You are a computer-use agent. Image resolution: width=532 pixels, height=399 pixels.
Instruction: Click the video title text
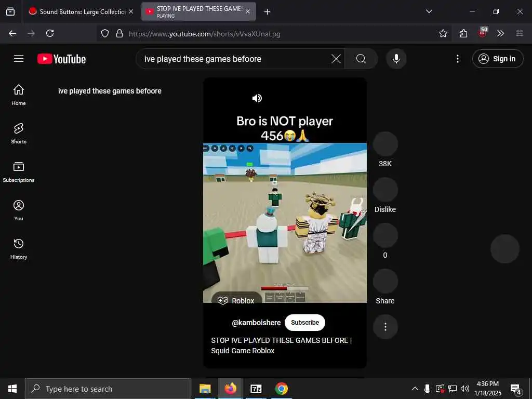pos(281,345)
